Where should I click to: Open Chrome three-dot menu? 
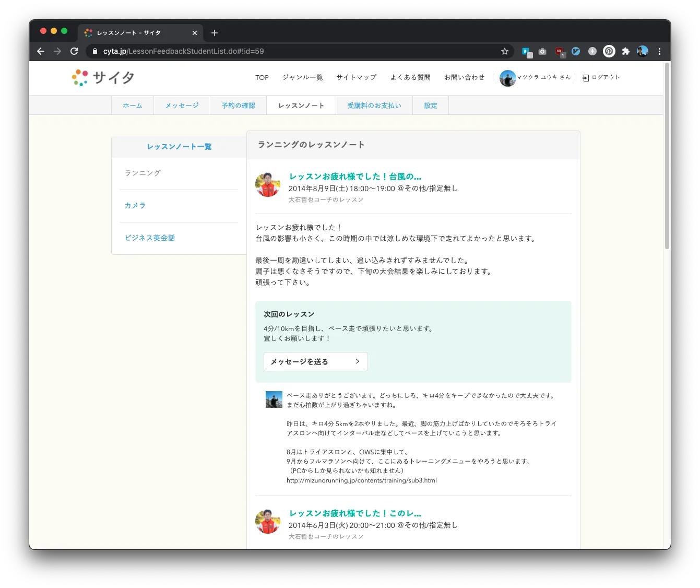coord(659,51)
